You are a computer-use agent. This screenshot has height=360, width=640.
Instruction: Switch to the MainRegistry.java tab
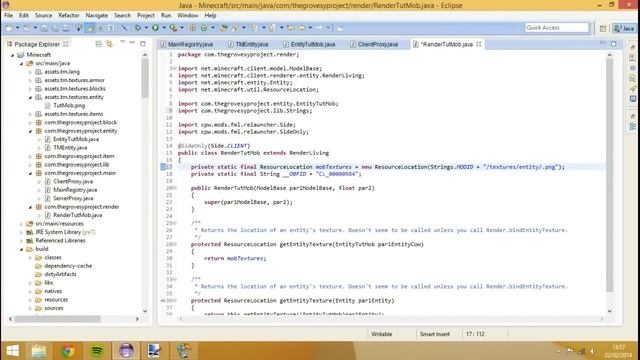(x=187, y=44)
